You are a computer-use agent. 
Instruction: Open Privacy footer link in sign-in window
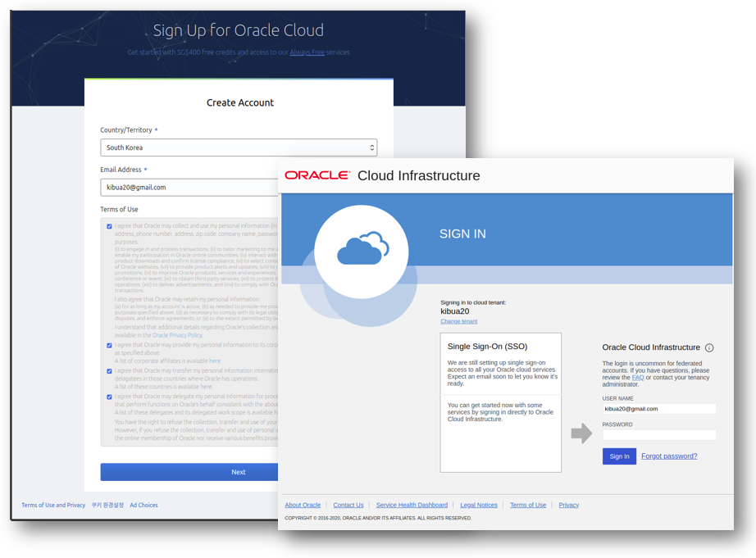(568, 505)
